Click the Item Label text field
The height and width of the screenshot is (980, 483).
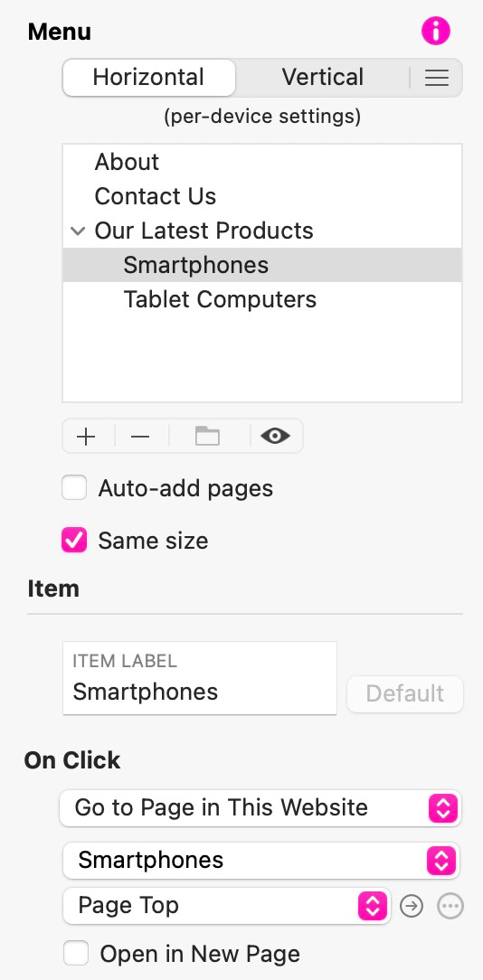tap(200, 678)
